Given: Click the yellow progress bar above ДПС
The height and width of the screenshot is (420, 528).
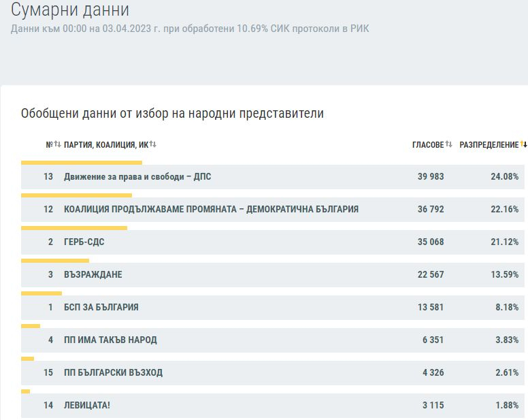Looking at the screenshot, I should pos(82,163).
